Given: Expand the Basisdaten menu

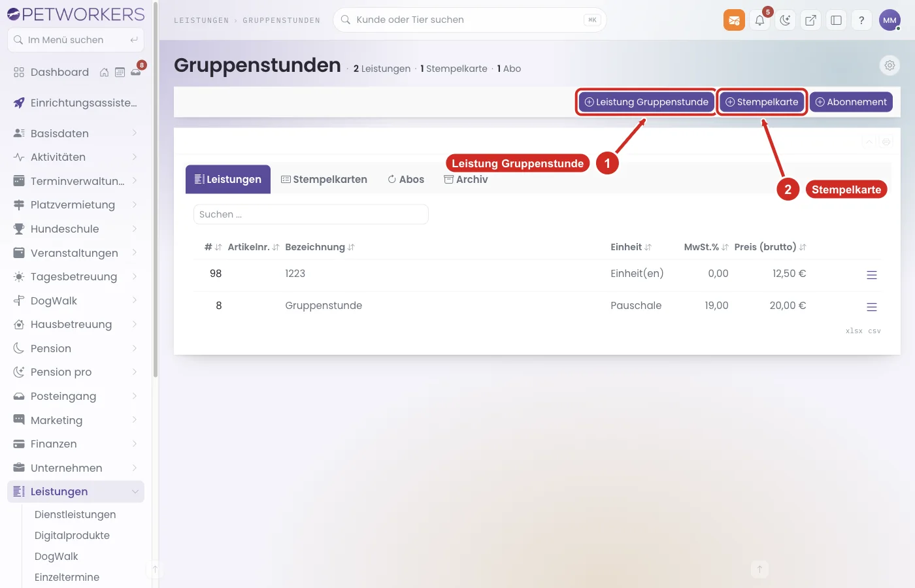Looking at the screenshot, I should pyautogui.click(x=76, y=133).
